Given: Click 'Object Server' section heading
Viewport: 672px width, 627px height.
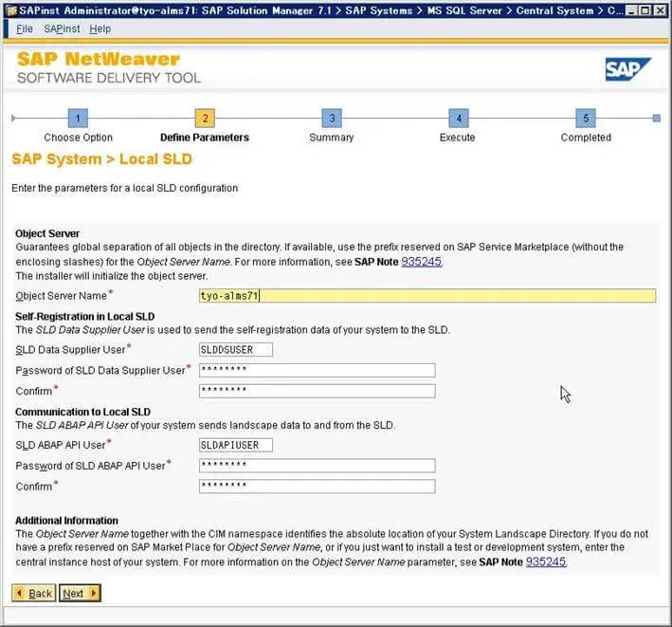Looking at the screenshot, I should point(47,233).
